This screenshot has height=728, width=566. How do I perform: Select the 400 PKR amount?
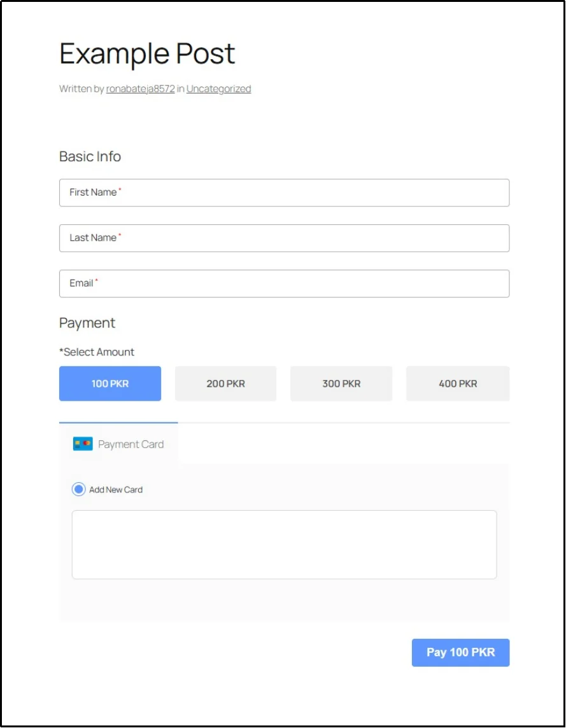[x=458, y=383]
